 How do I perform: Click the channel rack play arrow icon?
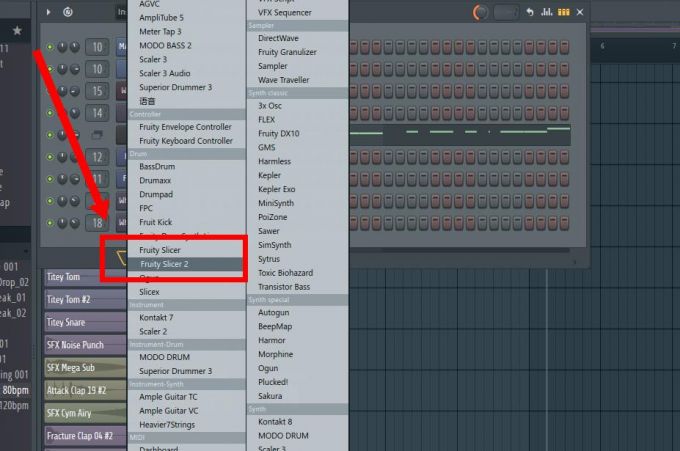(48, 12)
